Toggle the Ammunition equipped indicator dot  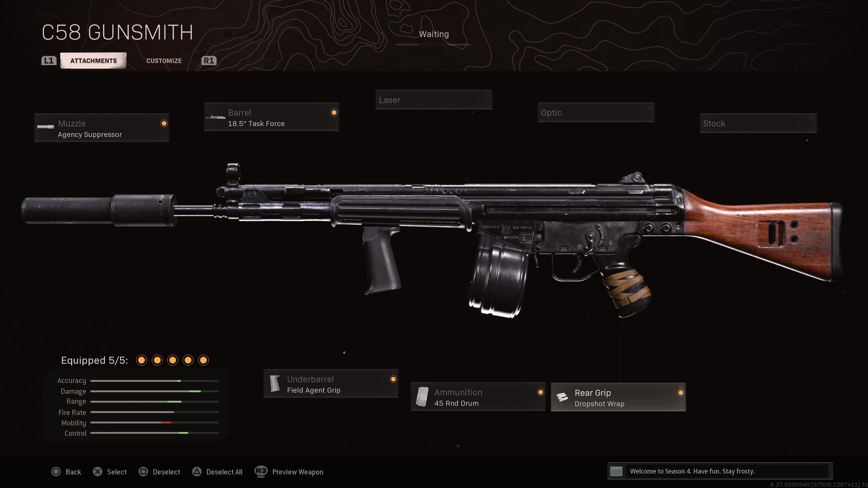click(540, 392)
